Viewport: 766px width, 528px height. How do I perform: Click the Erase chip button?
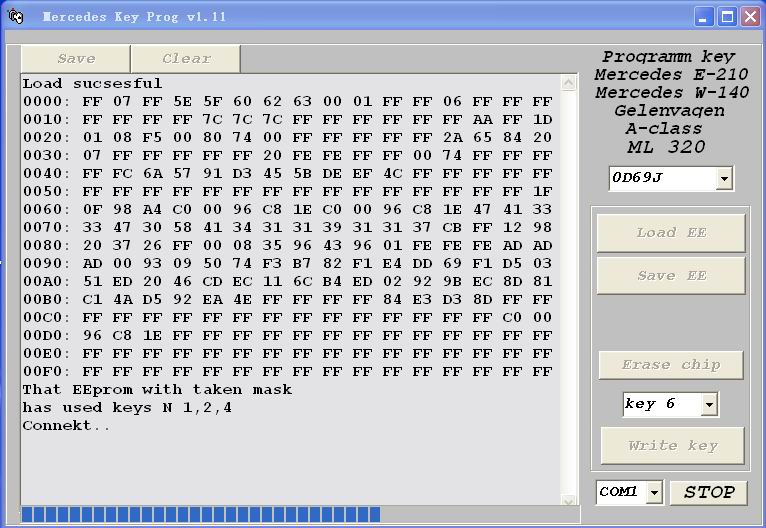671,365
